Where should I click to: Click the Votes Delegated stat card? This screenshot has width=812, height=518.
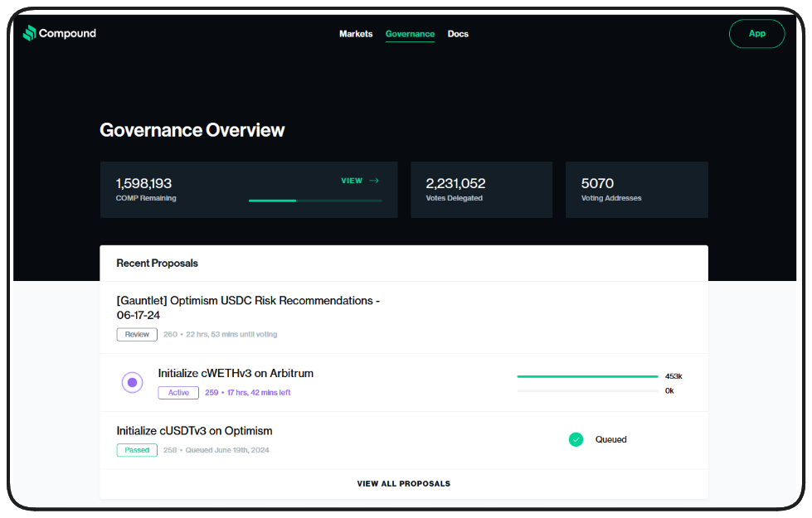(481, 190)
